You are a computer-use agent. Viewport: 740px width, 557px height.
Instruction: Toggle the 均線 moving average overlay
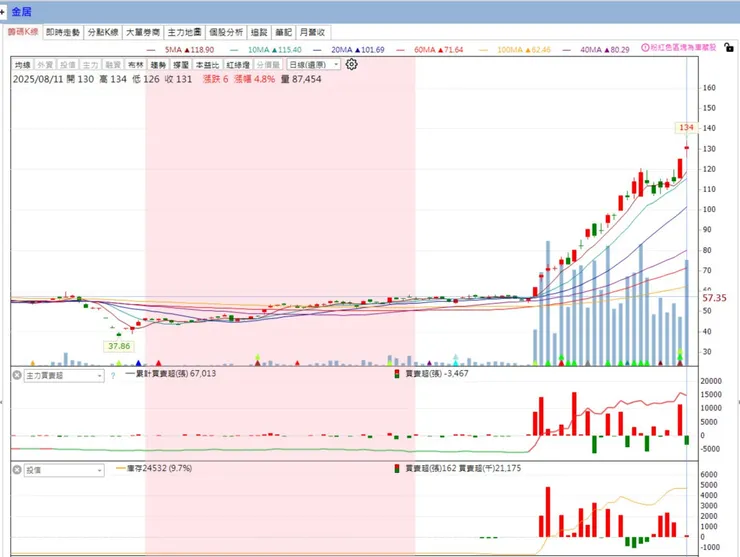[x=23, y=65]
